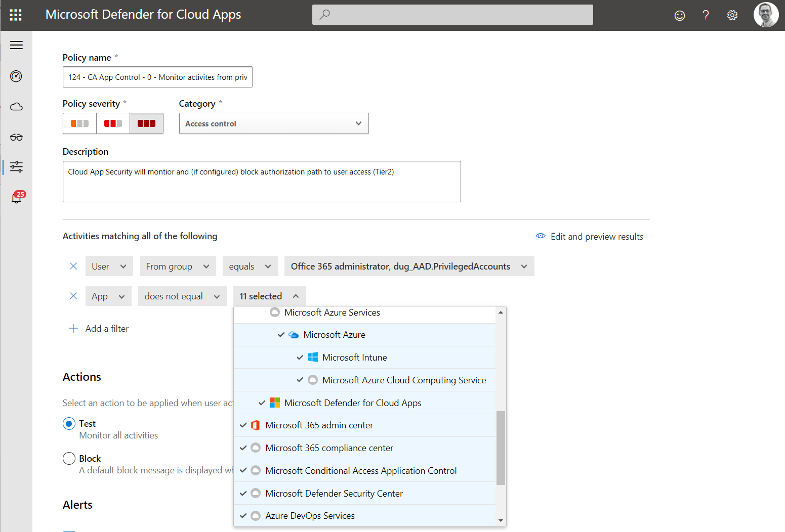Image resolution: width=785 pixels, height=532 pixels.
Task: Uncheck Microsoft Defender for Cloud Apps entry
Action: coord(262,403)
